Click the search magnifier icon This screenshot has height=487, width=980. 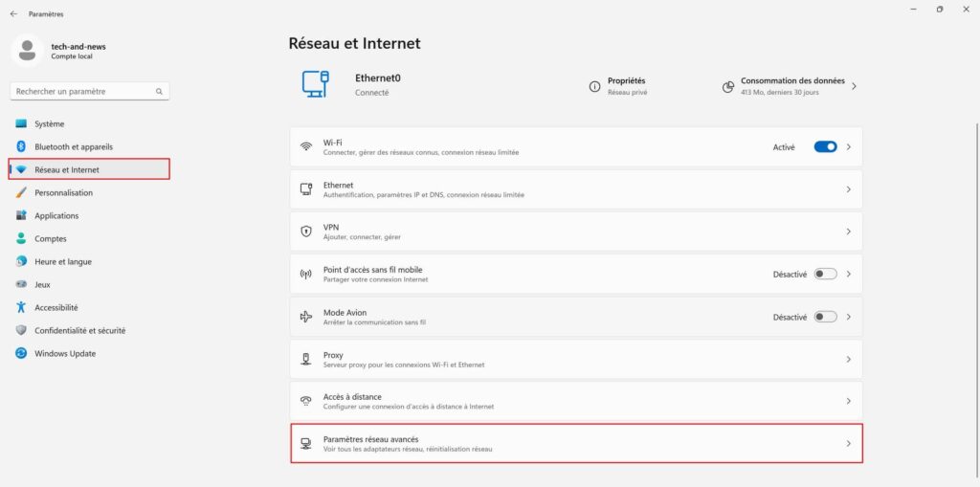159,91
